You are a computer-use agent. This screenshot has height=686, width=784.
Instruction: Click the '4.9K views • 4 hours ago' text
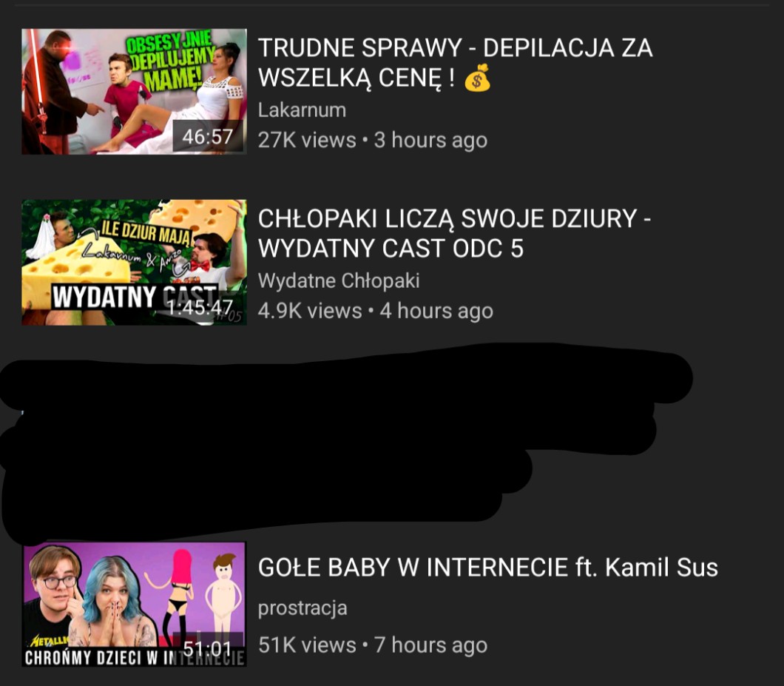(376, 311)
